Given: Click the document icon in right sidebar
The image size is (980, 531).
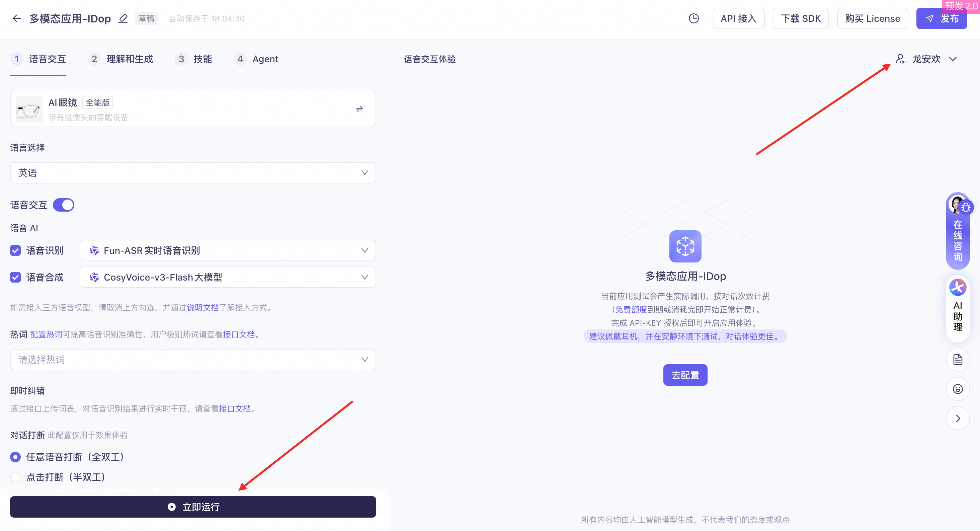Looking at the screenshot, I should [957, 359].
